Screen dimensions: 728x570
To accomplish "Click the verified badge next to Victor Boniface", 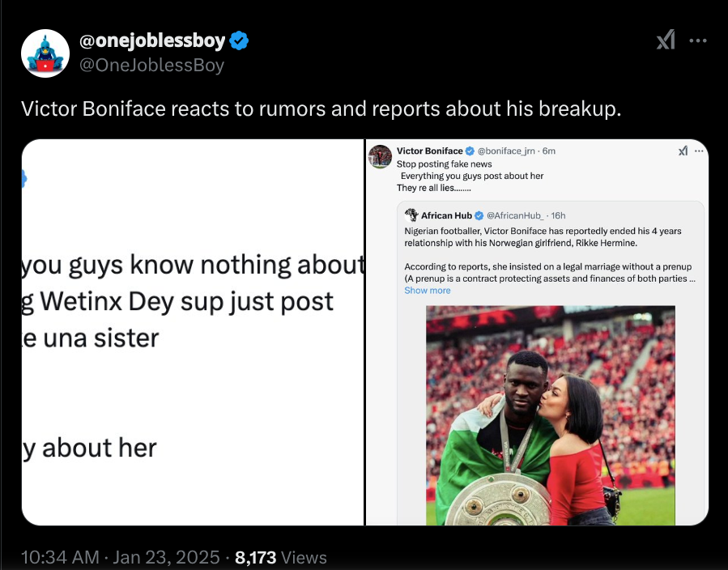I will 470,151.
